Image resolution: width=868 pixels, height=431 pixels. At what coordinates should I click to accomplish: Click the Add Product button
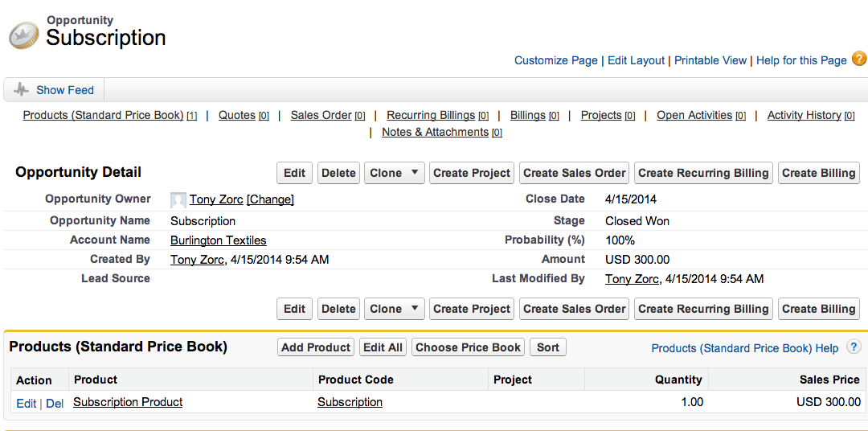316,347
